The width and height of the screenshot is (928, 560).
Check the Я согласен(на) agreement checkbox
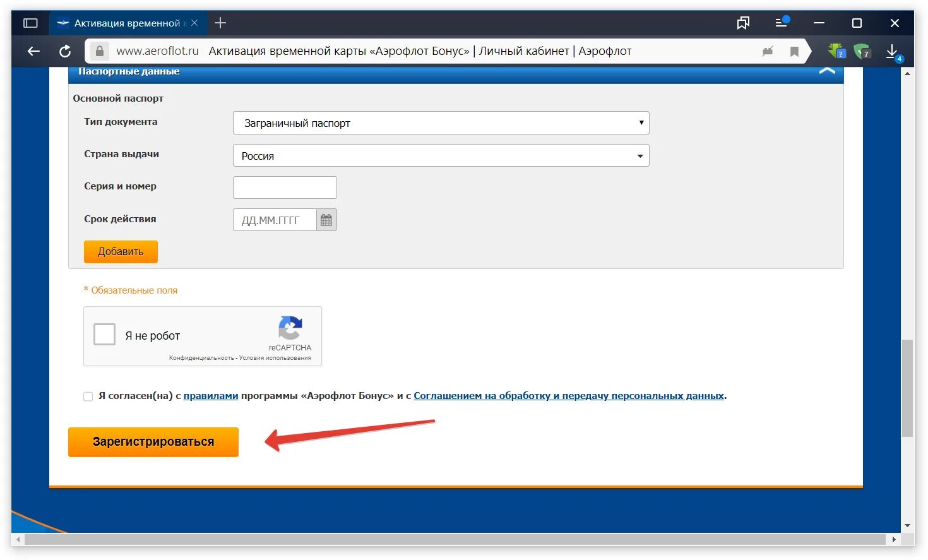click(88, 396)
